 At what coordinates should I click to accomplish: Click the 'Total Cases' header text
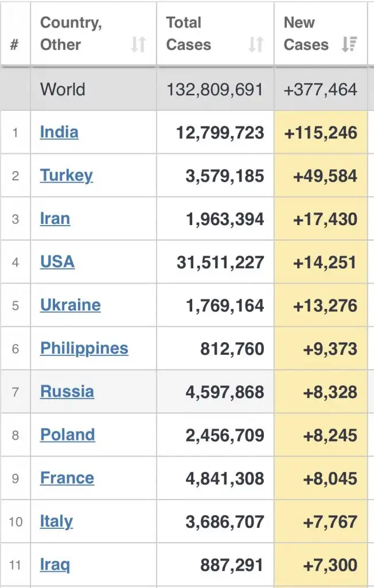pyautogui.click(x=189, y=34)
